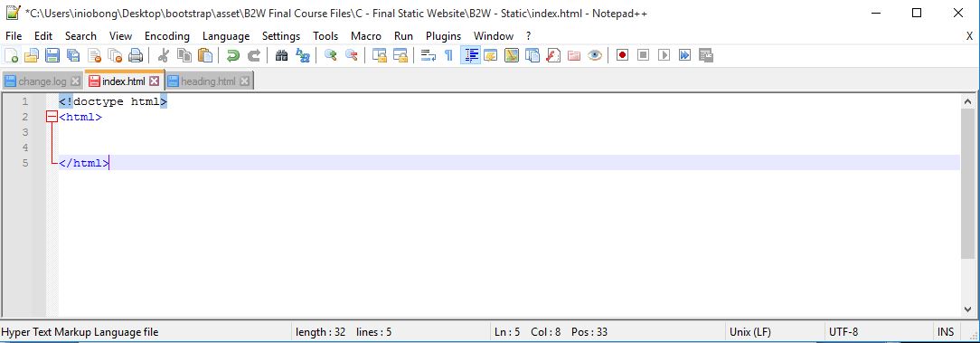The height and width of the screenshot is (343, 980).
Task: Click the Close document toolbar icon
Action: (x=94, y=56)
